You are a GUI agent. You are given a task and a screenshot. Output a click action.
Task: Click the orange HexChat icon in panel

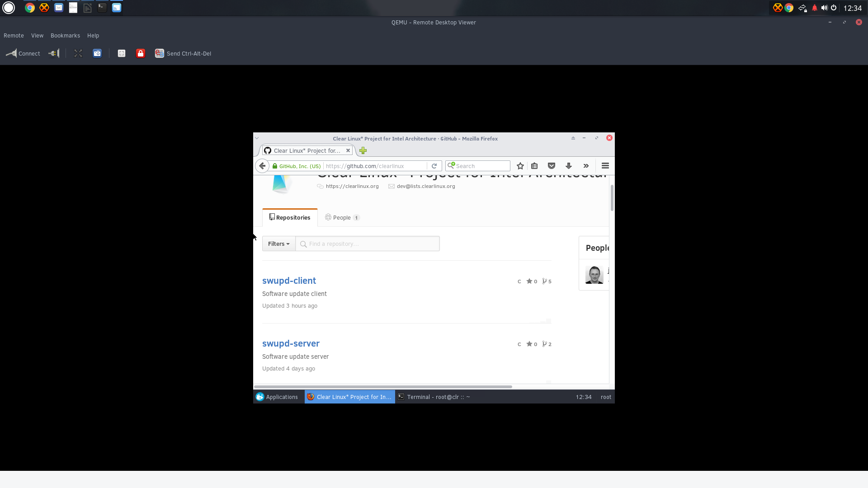pyautogui.click(x=44, y=8)
